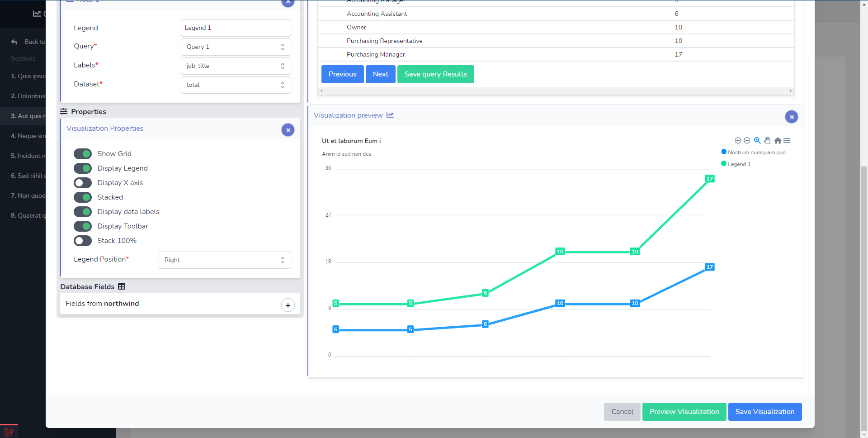Viewport: 868px width, 438px height.
Task: Activate the chart panning hand tool
Action: pos(767,141)
